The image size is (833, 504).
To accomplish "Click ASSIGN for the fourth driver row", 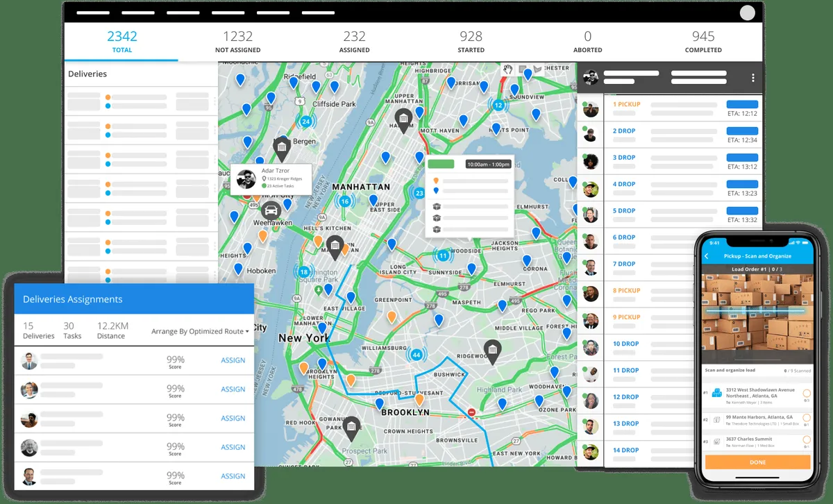I will (233, 448).
